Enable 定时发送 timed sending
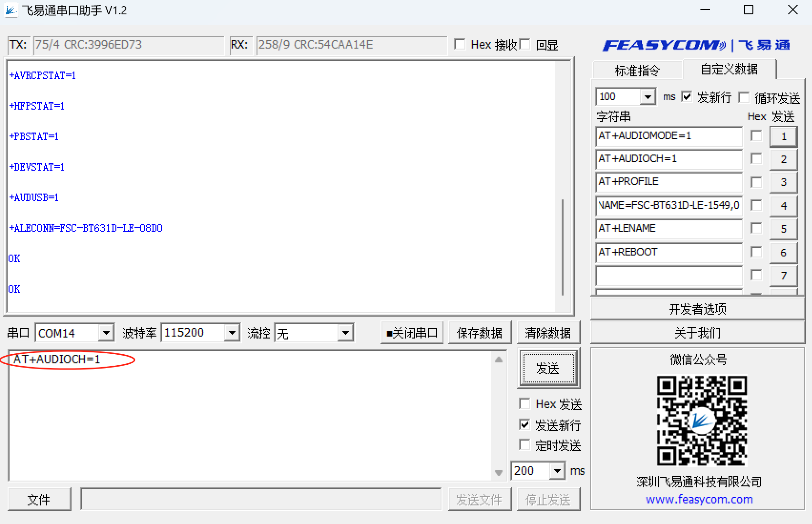This screenshot has height=524, width=812. click(524, 444)
